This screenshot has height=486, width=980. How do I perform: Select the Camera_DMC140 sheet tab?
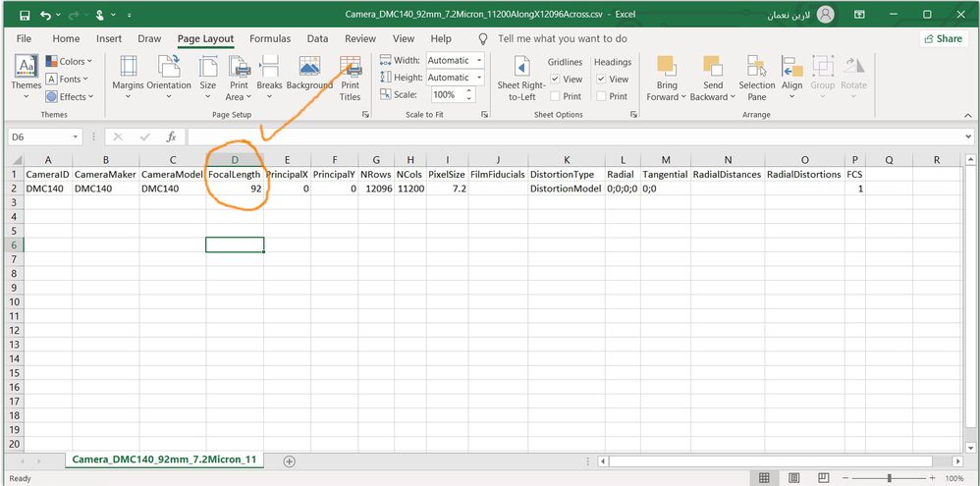click(164, 459)
